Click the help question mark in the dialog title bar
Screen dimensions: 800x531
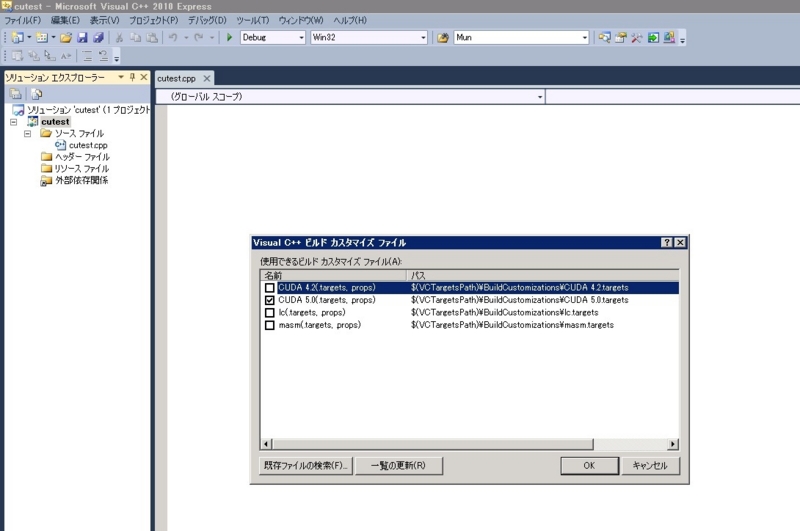[x=667, y=242]
